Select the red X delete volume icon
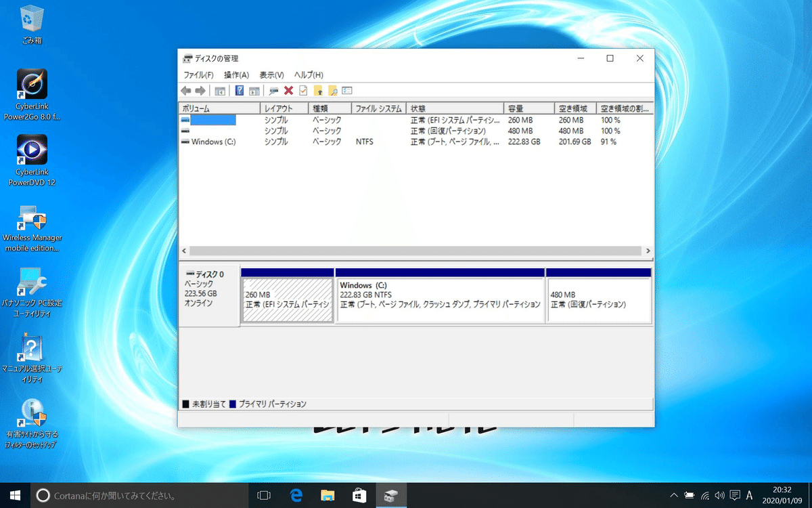 (288, 90)
